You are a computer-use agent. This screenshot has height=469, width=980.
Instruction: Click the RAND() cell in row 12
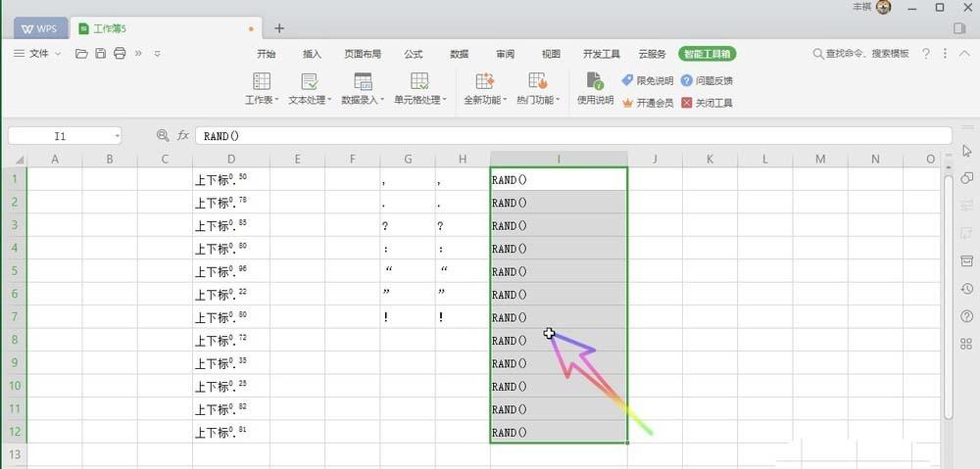click(559, 432)
